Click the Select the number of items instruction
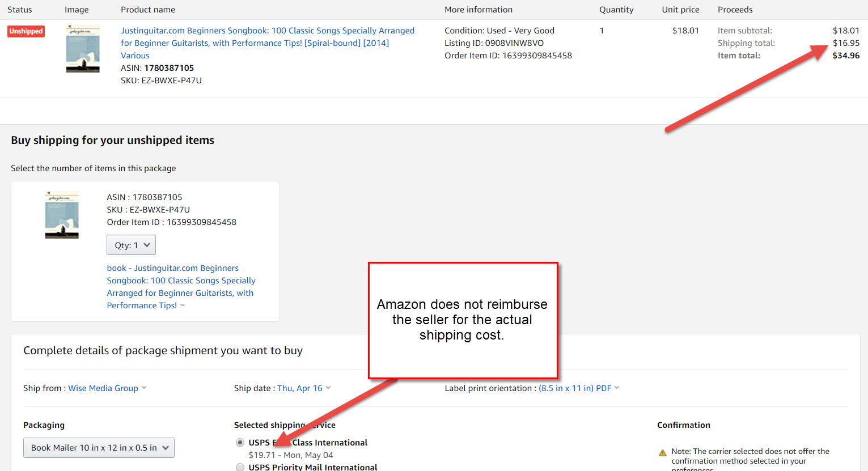868x471 pixels. coord(94,168)
